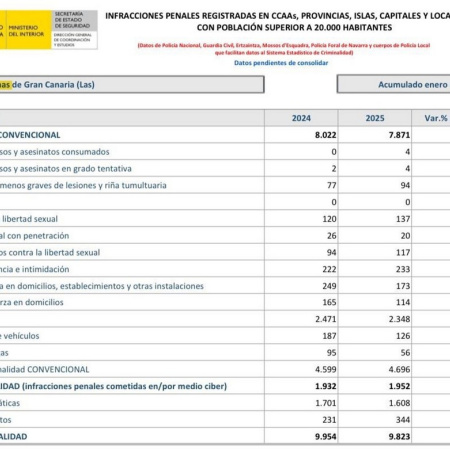
Task: Select 2024 value 2.471
Action: coord(326,319)
